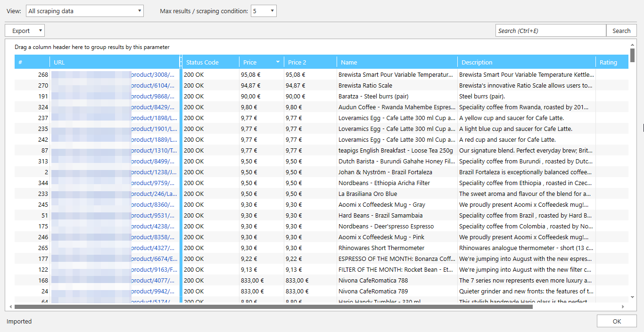Image resolution: width=644 pixels, height=332 pixels.
Task: Click the OK button
Action: point(617,321)
